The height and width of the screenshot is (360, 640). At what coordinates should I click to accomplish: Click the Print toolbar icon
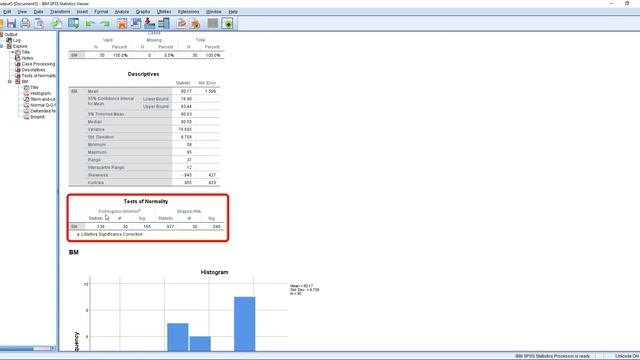pyautogui.click(x=25, y=23)
